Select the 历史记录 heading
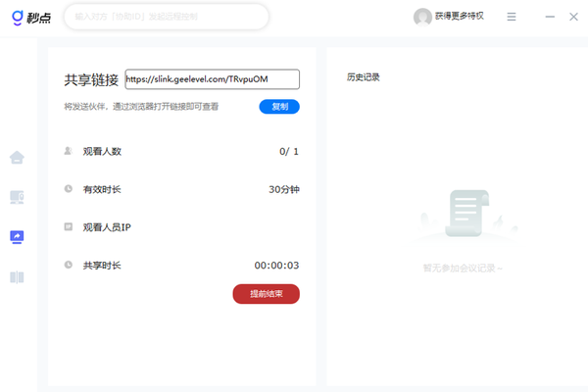588x392 pixels. pos(364,77)
